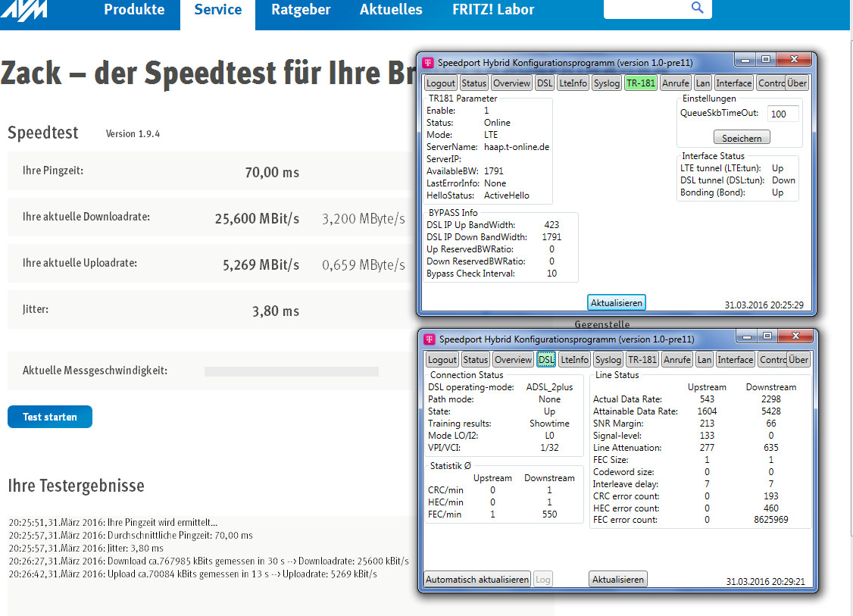Viewport: 853px width, 616px height.
Task: Click HelloStatus value ActiveHello
Action: pyautogui.click(x=507, y=195)
